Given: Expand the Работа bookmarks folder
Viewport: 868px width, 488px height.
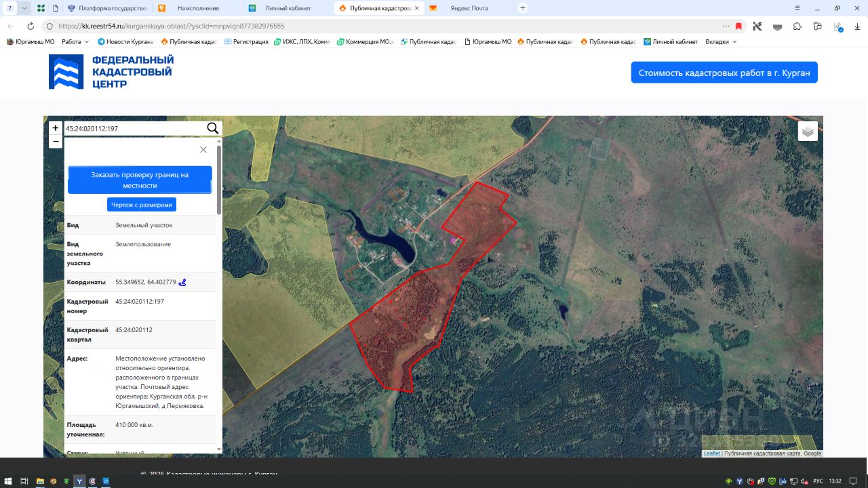Looking at the screenshot, I should coord(75,41).
